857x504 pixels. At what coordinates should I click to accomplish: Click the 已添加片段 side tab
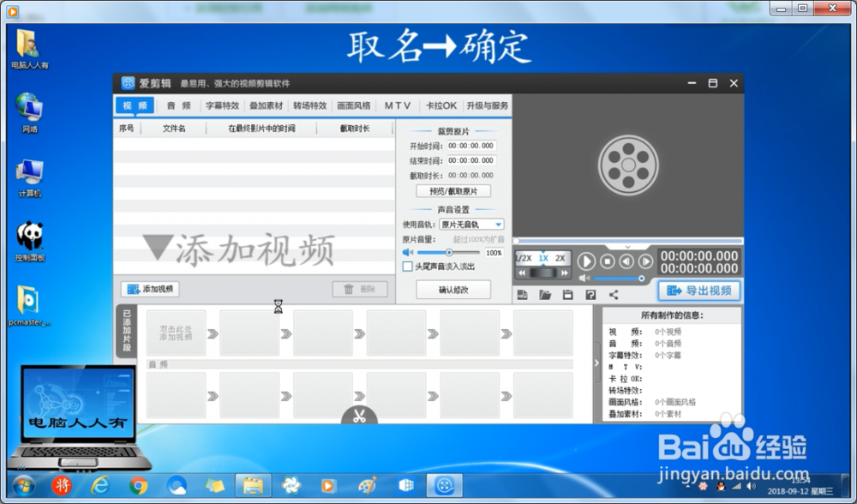click(x=126, y=331)
